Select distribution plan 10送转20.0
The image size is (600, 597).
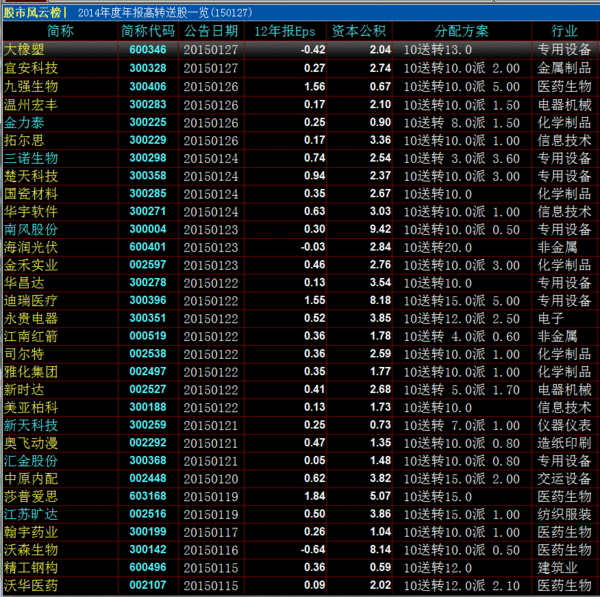pyautogui.click(x=438, y=247)
